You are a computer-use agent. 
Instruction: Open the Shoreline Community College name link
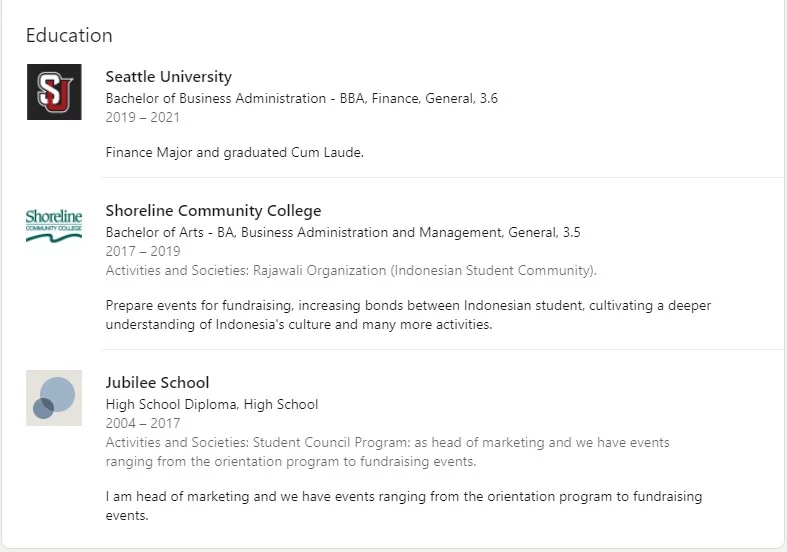(x=213, y=211)
